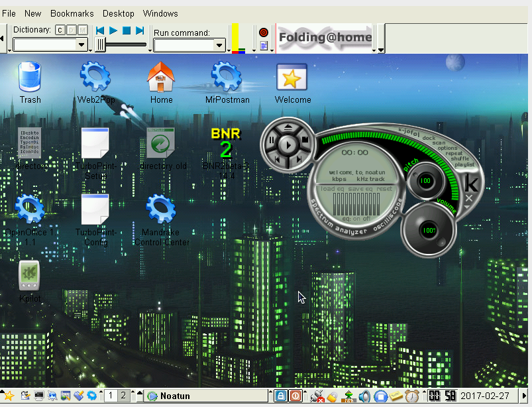Open the Welcome desktop icon
This screenshot has height=407, width=532.
coord(292,78)
